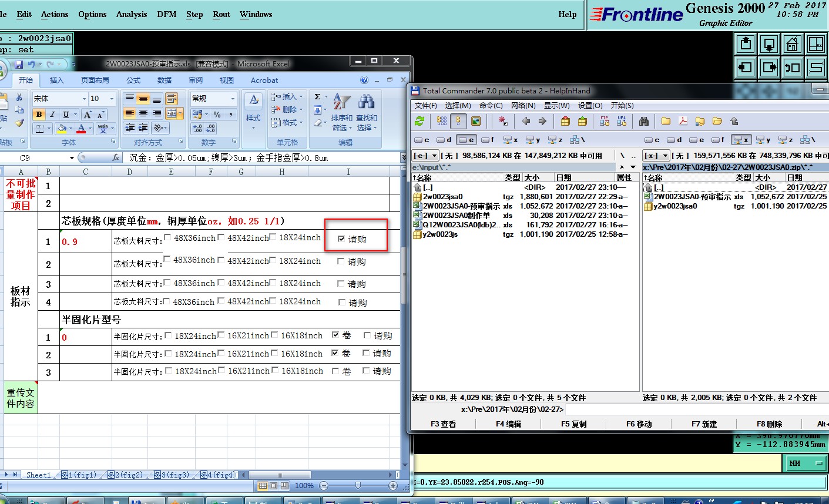Check 请购 checkbox in 半固化片 row 2
Screen dimensions: 829x504
pos(366,353)
